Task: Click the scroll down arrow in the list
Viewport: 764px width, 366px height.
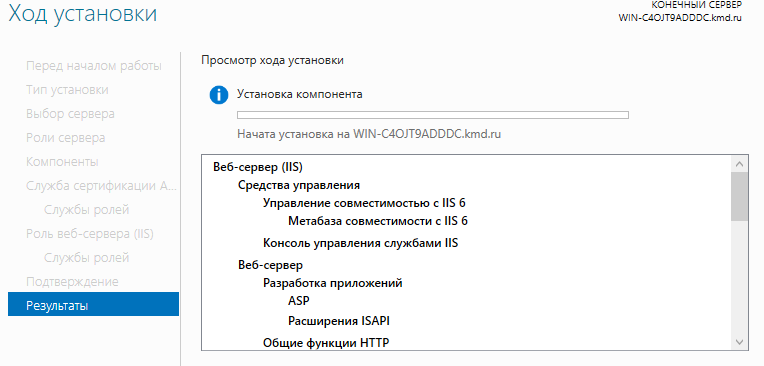Action: pos(740,342)
